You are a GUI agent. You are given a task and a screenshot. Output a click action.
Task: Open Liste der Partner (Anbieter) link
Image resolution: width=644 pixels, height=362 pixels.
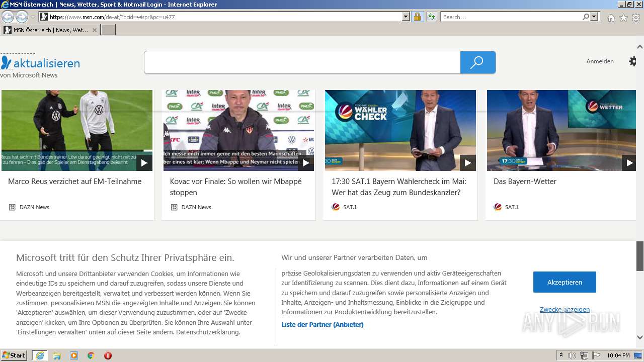pyautogui.click(x=323, y=324)
